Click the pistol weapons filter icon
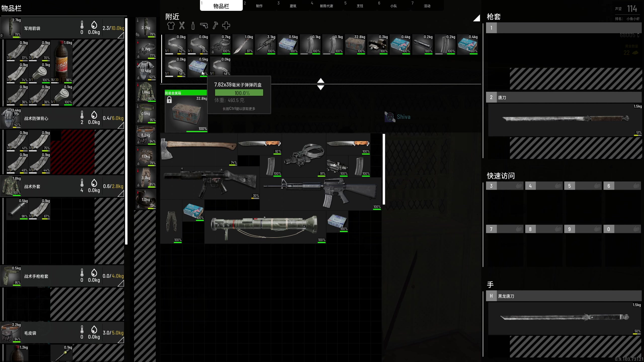Image resolution: width=644 pixels, height=362 pixels. click(x=204, y=26)
